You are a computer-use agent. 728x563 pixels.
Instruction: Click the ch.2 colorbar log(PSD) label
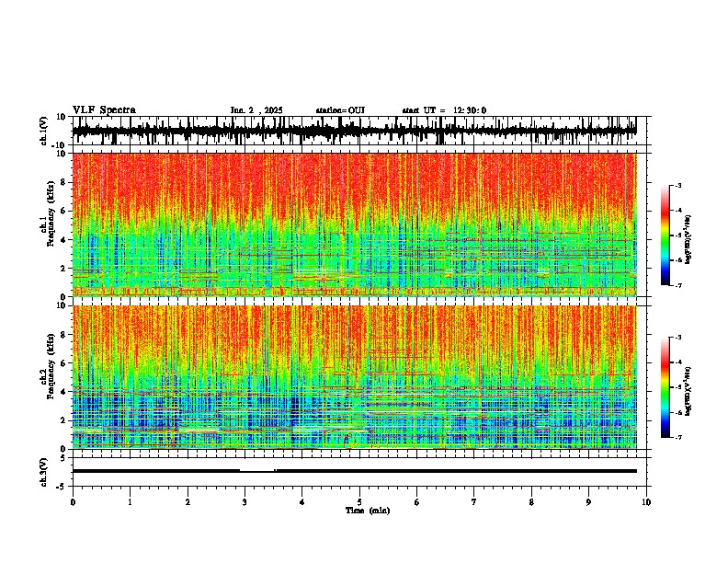688,391
